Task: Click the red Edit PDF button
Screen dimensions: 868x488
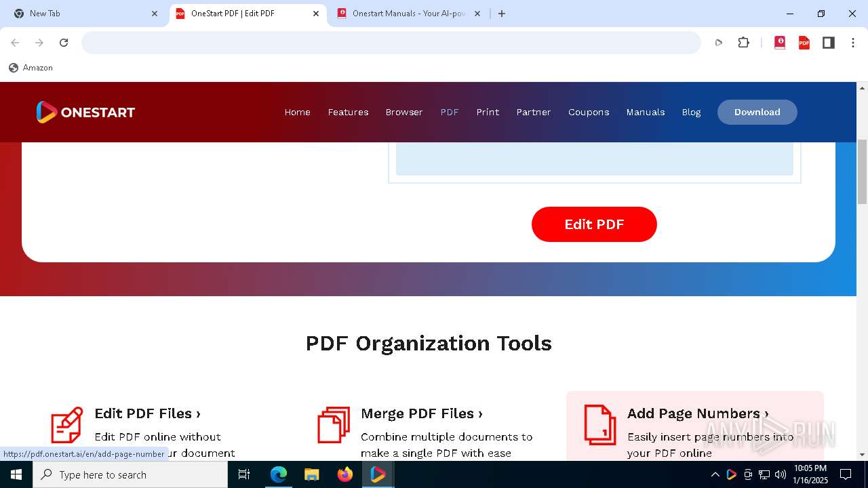Action: (594, 224)
